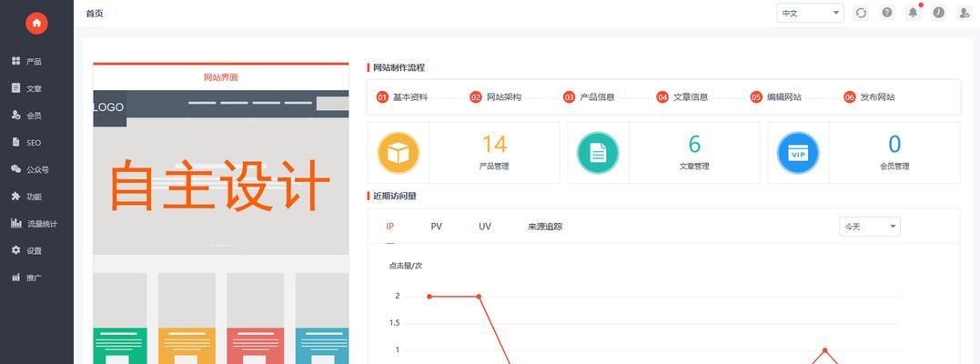
Task: Open the 推广 sidebar icon
Action: coord(16,277)
